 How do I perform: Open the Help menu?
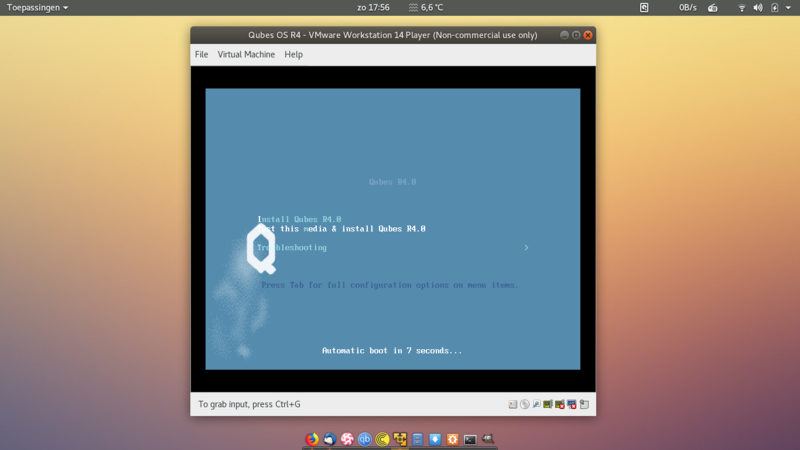pos(293,55)
